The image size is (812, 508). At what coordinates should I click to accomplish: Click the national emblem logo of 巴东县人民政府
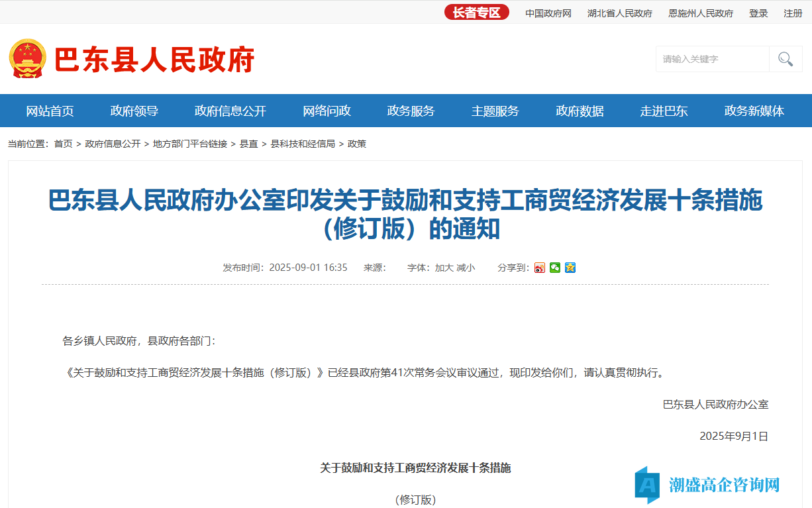27,58
